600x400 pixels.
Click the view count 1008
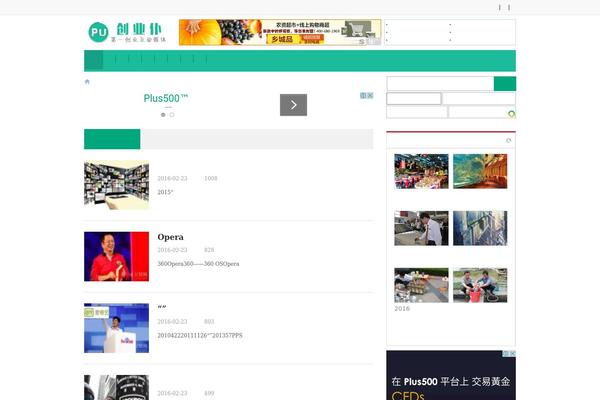pyautogui.click(x=211, y=178)
